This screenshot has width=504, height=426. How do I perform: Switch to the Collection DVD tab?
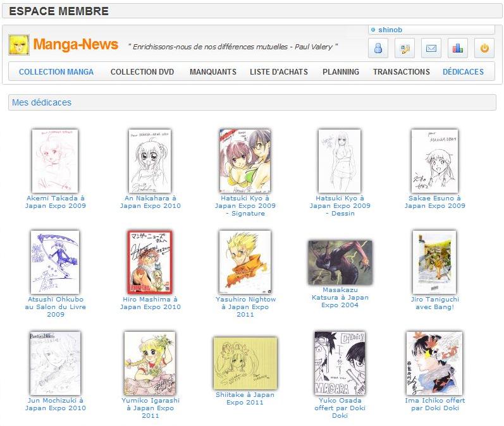[x=142, y=71]
